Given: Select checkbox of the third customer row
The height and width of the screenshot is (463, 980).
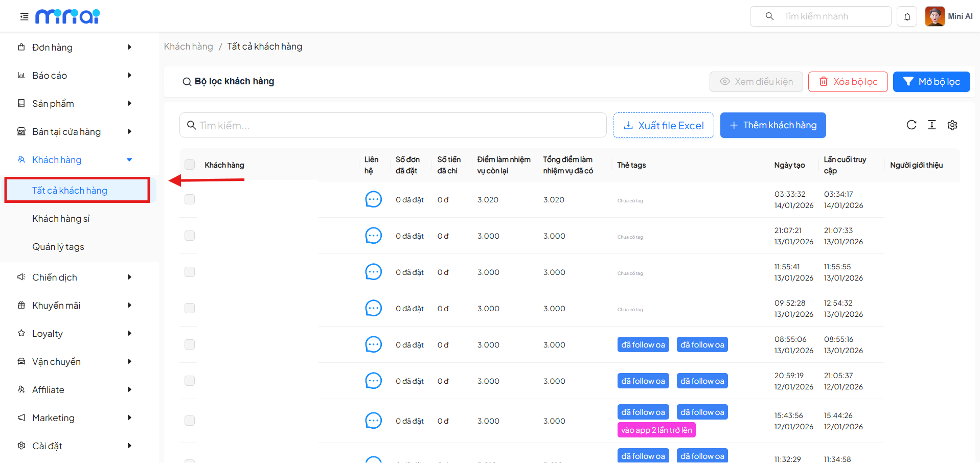Looking at the screenshot, I should click(190, 272).
